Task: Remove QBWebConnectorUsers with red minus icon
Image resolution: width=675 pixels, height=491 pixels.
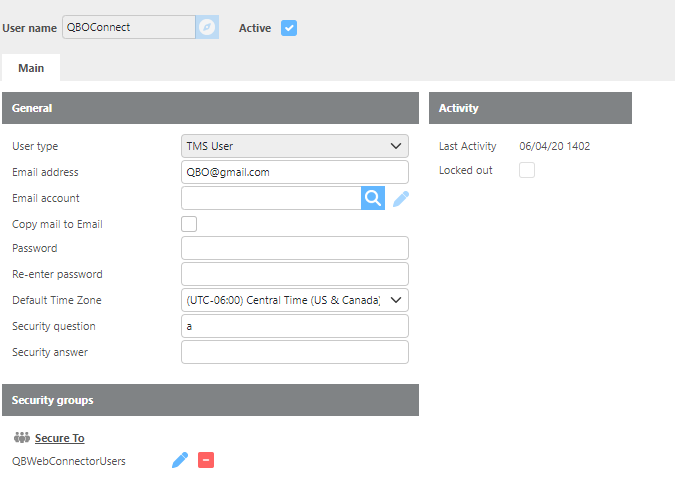Action: coord(206,460)
